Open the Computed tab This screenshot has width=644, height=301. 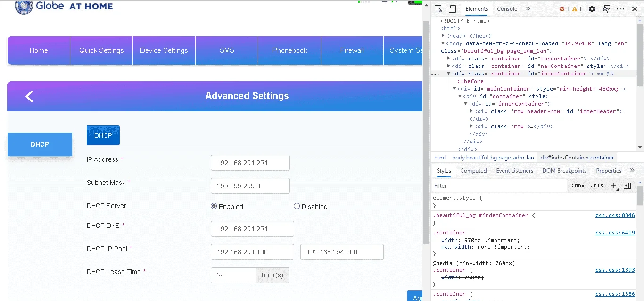(x=473, y=171)
